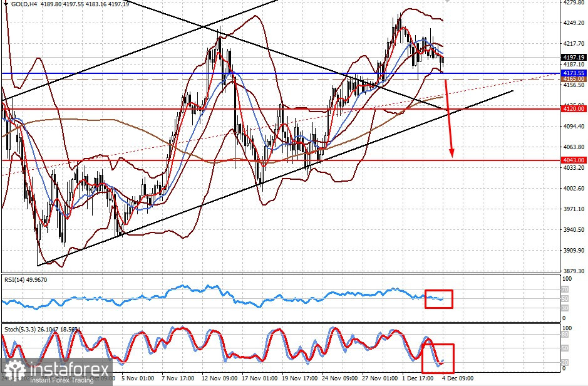Select the GOLD,H4 chart title
The height and width of the screenshot is (386, 588).
click(24, 4)
